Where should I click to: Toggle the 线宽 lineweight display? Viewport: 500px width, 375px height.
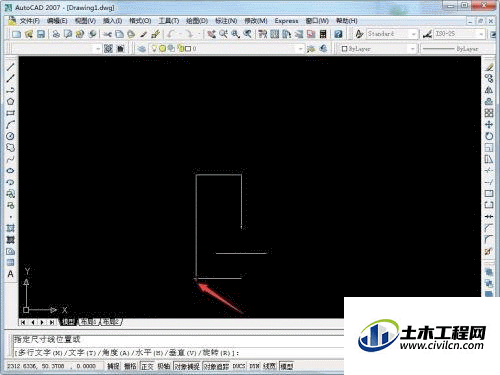[270, 366]
